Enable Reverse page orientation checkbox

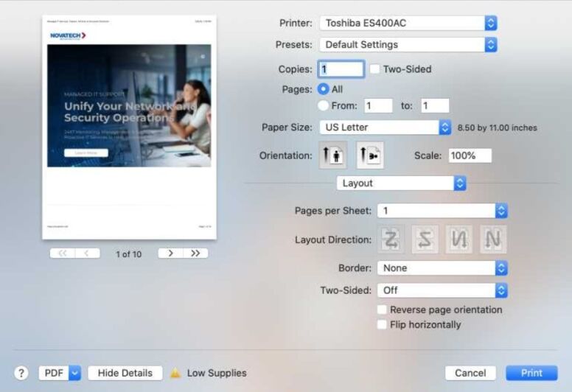click(382, 310)
